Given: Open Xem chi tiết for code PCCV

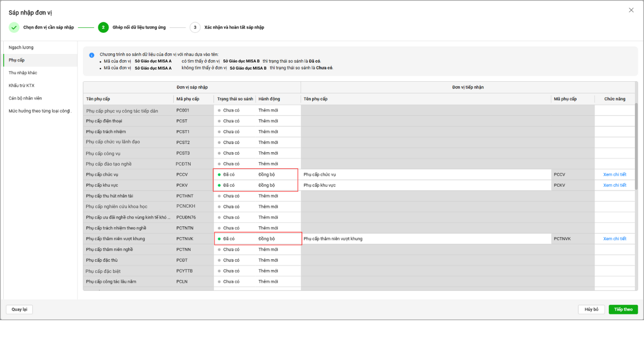Looking at the screenshot, I should (615, 175).
